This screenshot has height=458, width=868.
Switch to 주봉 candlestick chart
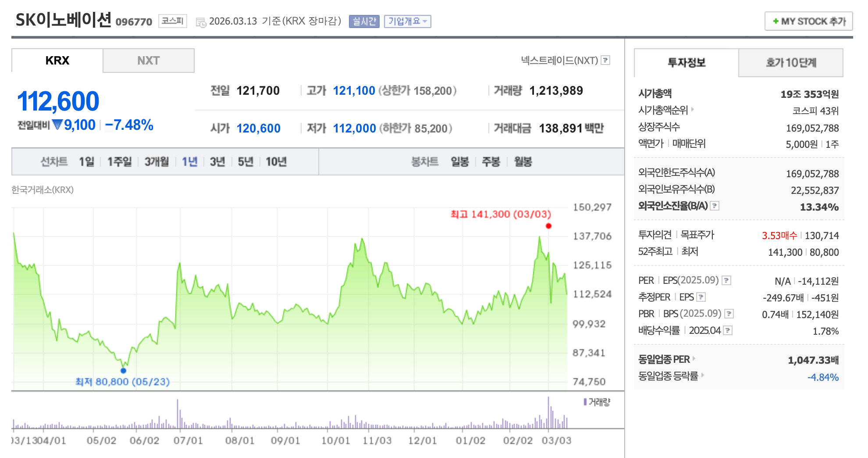[x=491, y=162]
